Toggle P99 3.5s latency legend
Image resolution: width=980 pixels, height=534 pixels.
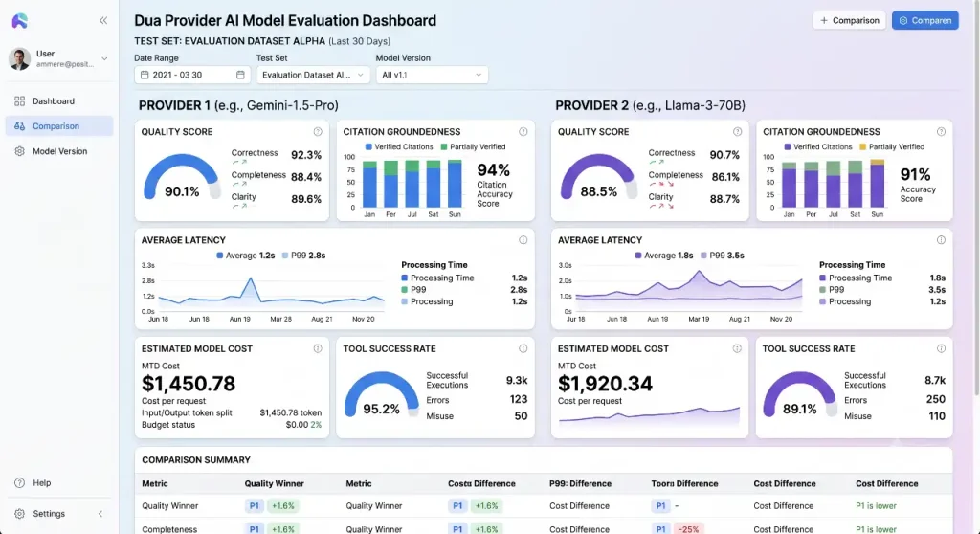tap(722, 256)
